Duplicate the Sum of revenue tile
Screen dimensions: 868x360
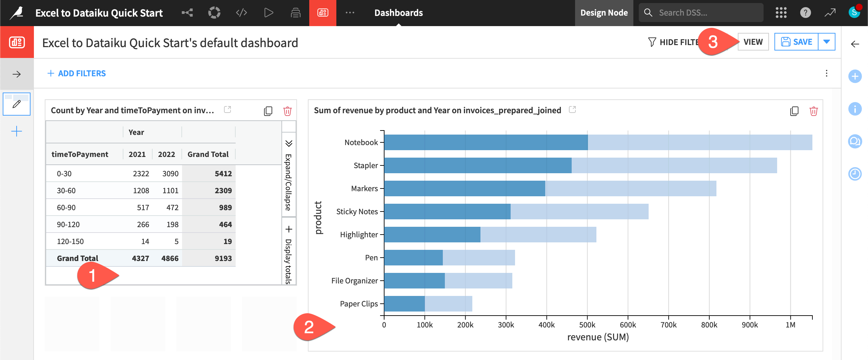(794, 111)
